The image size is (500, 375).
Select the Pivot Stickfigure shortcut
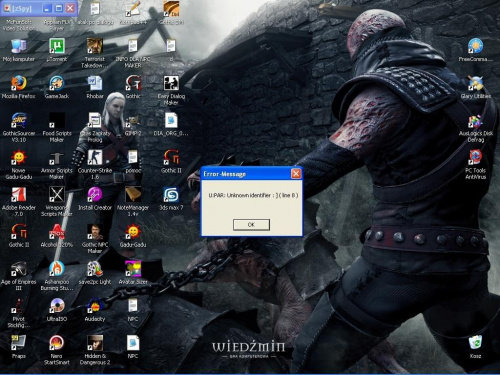(19, 306)
